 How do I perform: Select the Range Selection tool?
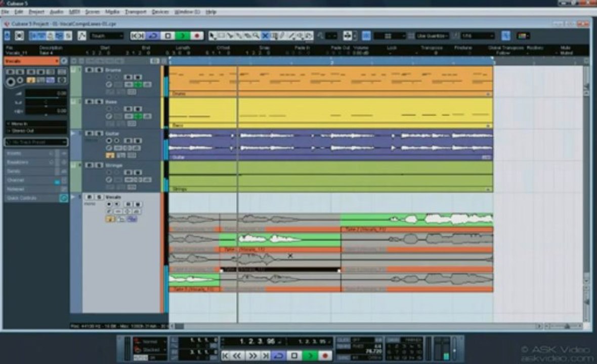(x=221, y=36)
